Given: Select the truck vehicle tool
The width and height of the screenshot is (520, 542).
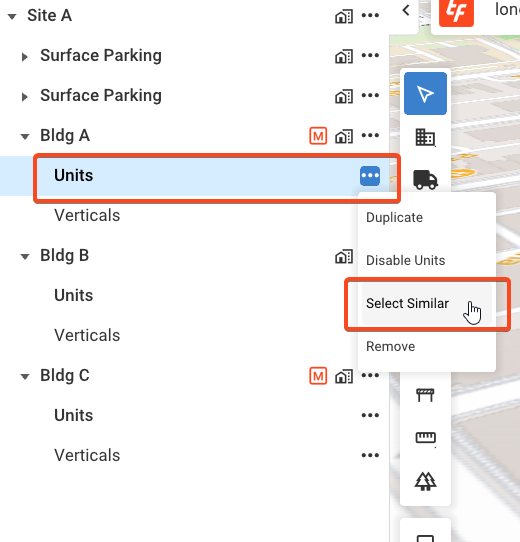Looking at the screenshot, I should tap(425, 179).
